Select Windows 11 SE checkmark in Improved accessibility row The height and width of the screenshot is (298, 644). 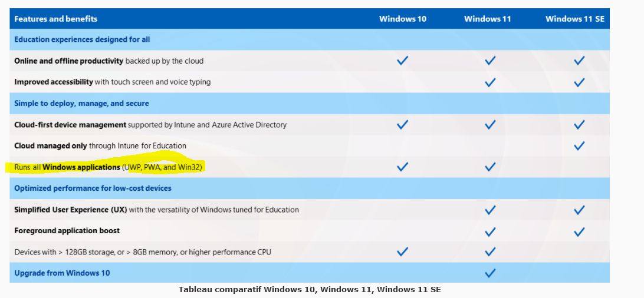coord(579,82)
